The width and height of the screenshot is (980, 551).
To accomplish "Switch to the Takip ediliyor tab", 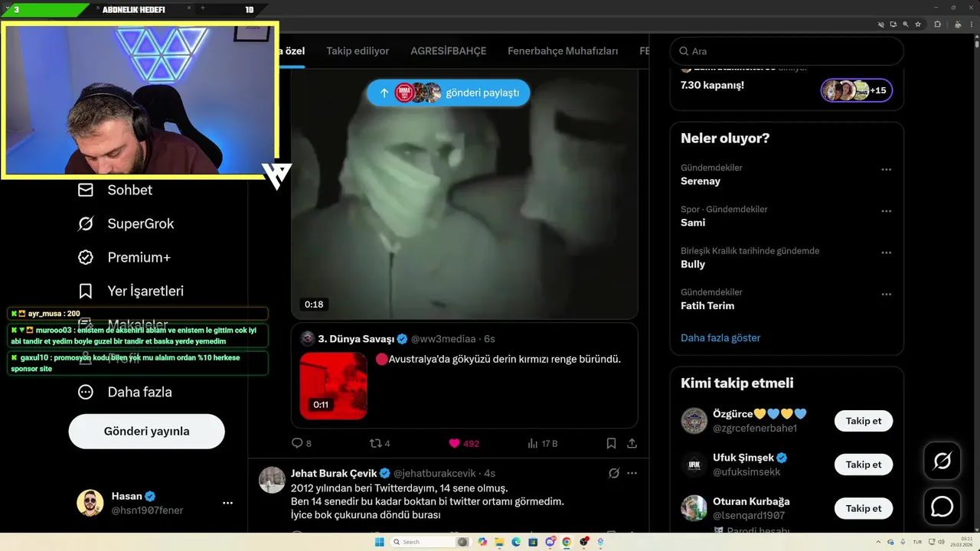I will click(358, 51).
